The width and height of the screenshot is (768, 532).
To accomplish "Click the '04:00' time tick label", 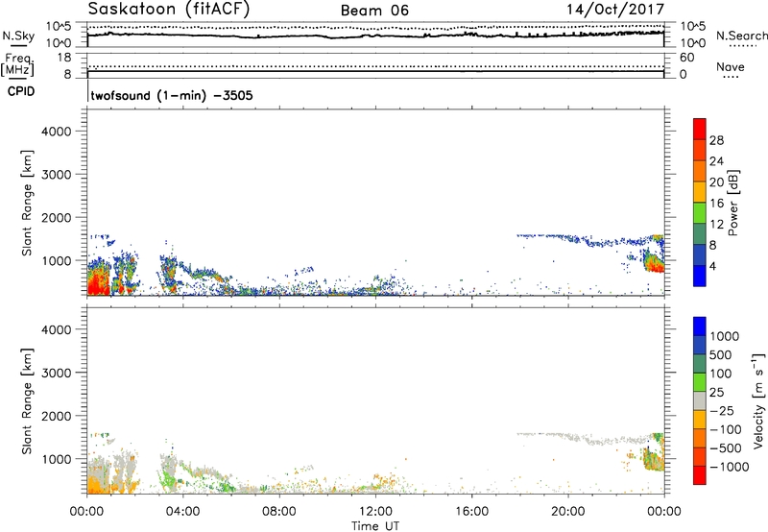I will [182, 512].
